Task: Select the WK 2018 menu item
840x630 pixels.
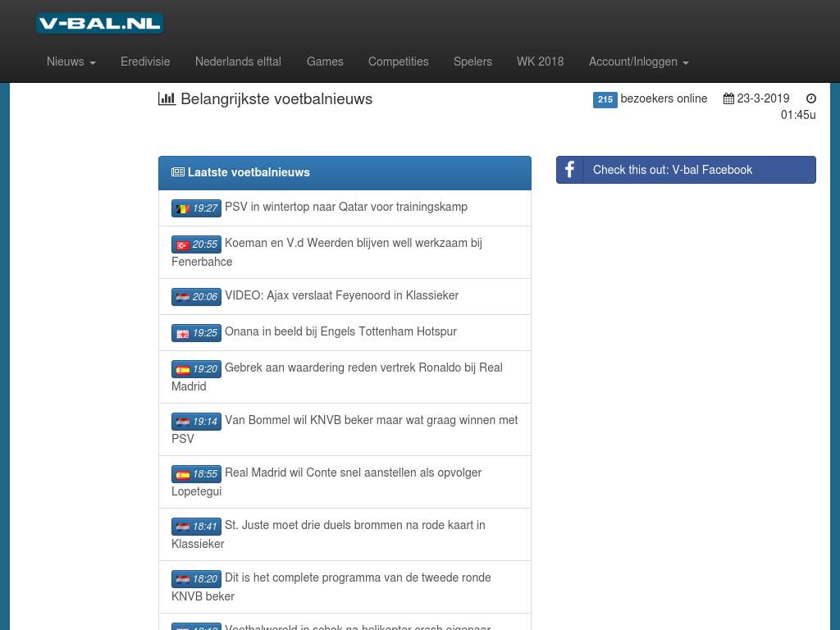Action: tap(540, 62)
